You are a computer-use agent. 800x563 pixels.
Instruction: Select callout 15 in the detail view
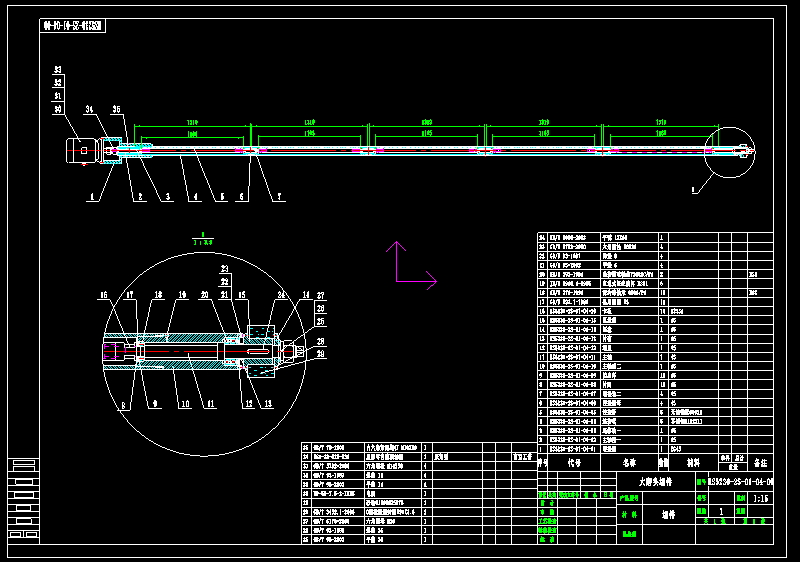(242, 295)
